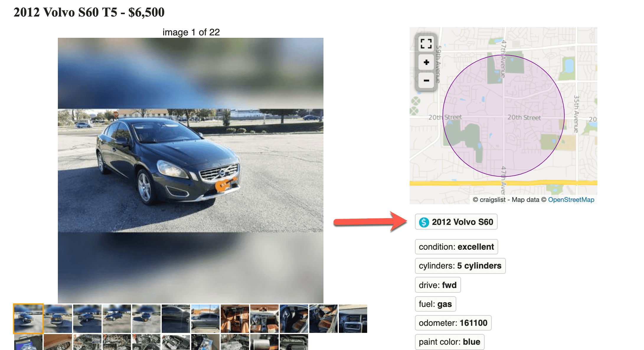Click the odometer: 161100 attribute
This screenshot has height=350, width=644.
pyautogui.click(x=453, y=323)
